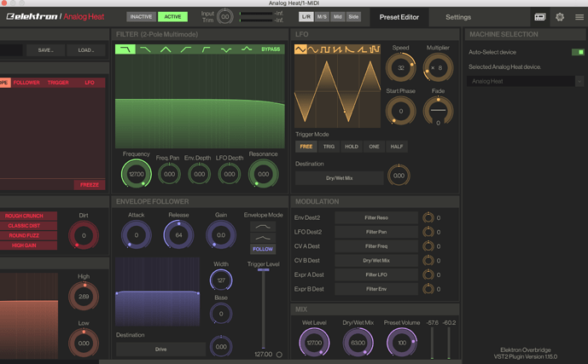Choose the triangle LFO waveform
Image resolution: width=588 pixels, height=364 pixels.
pos(300,49)
